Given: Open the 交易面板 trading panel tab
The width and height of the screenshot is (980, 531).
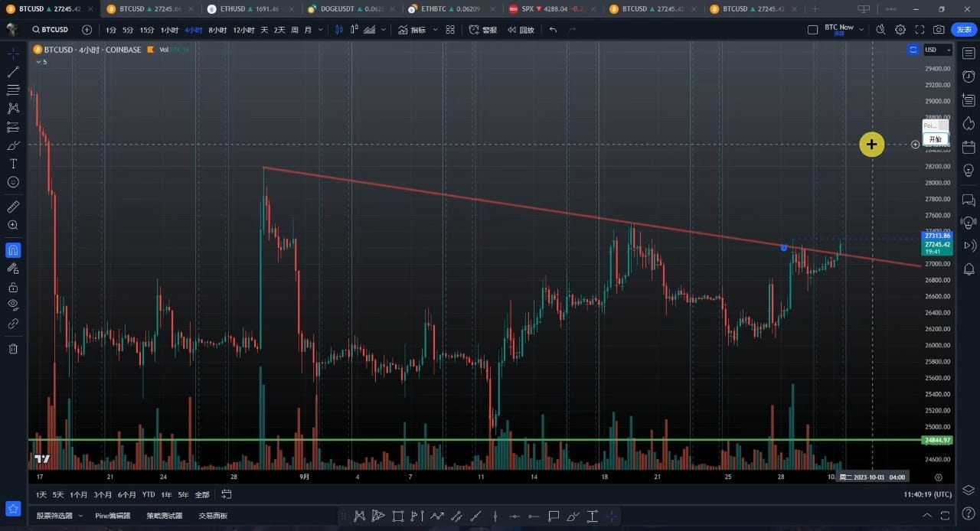Looking at the screenshot, I should point(213,516).
